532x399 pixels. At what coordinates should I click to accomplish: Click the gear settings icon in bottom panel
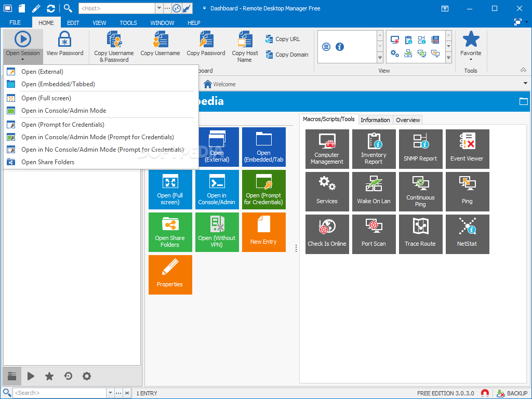point(87,376)
